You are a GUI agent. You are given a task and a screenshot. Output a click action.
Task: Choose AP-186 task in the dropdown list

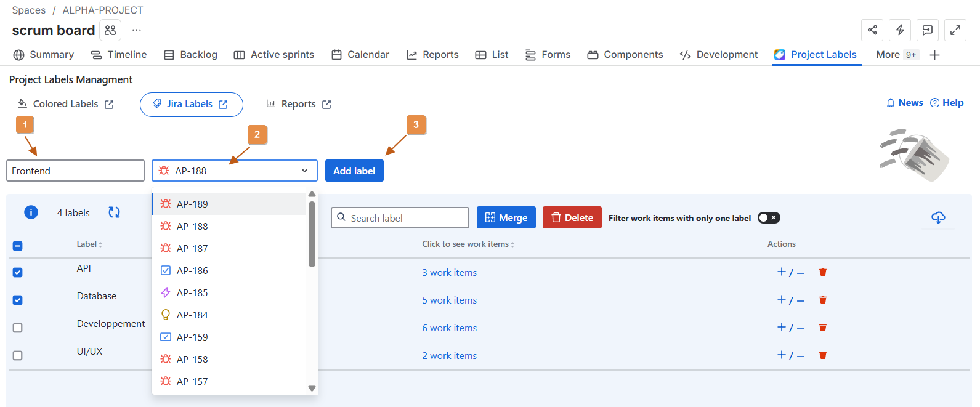click(x=229, y=270)
